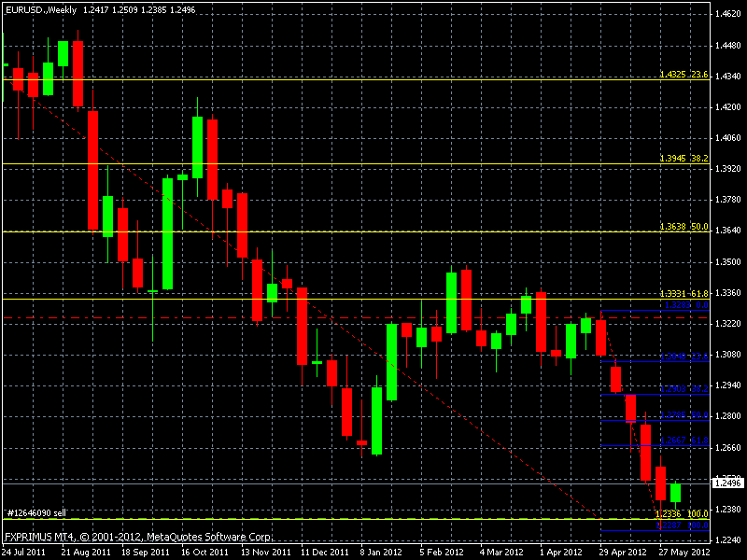
Task: Click the 1.3080 price scale value
Action: [x=728, y=355]
